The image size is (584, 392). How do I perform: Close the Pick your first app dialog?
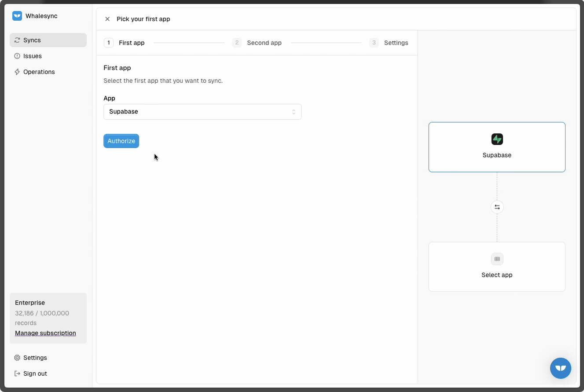[107, 19]
